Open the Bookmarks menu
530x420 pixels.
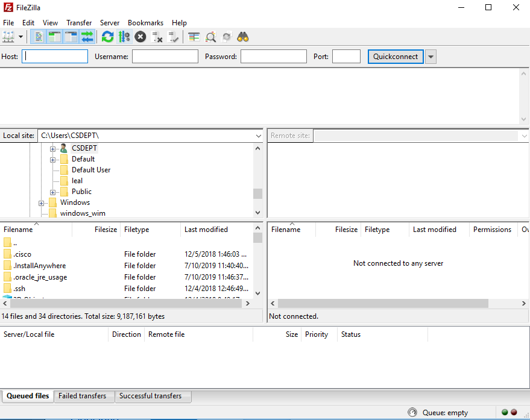tap(146, 23)
